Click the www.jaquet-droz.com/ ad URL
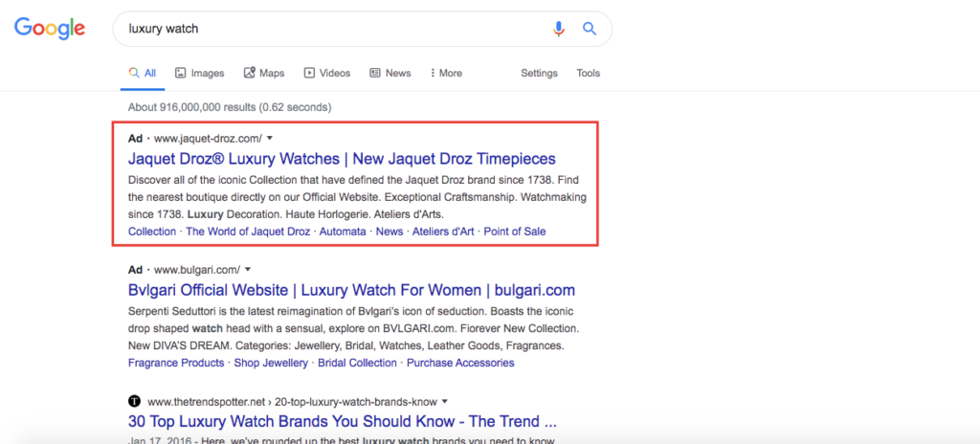Viewport: 980px width, 444px height. pos(208,138)
